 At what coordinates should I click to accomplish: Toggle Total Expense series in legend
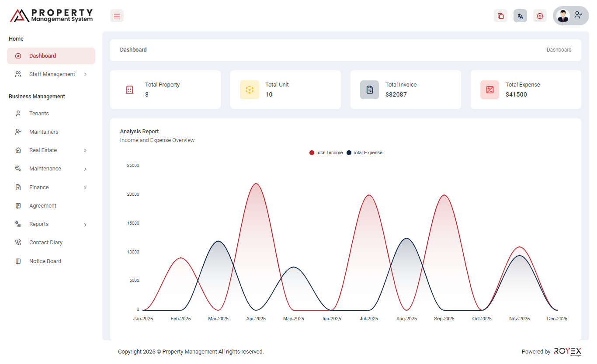pyautogui.click(x=364, y=153)
